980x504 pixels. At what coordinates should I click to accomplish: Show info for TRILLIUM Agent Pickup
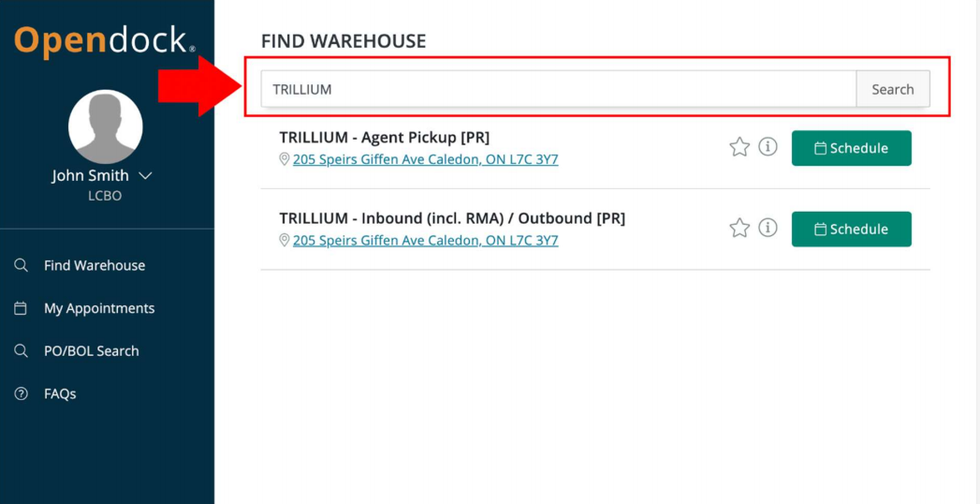pos(768,147)
